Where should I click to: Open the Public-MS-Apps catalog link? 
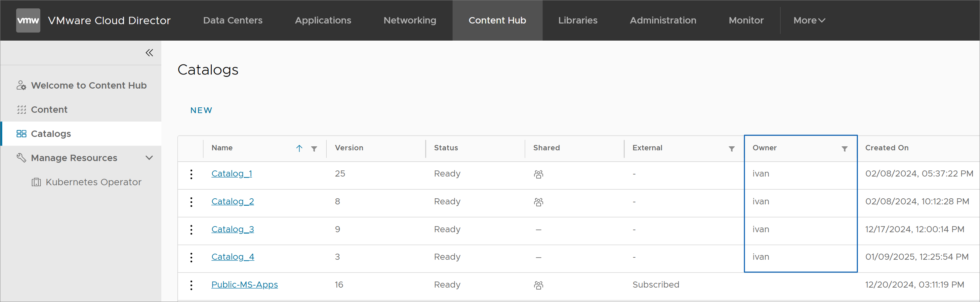[245, 285]
